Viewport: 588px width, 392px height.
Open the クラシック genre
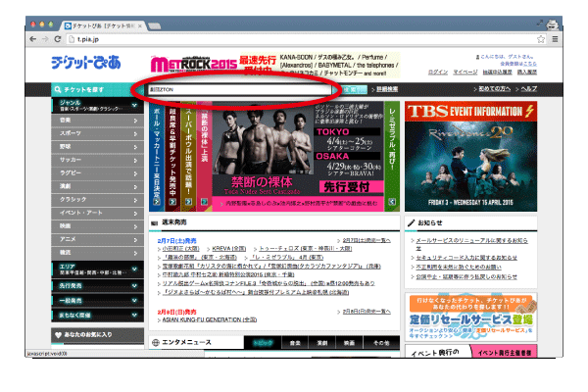(97, 200)
